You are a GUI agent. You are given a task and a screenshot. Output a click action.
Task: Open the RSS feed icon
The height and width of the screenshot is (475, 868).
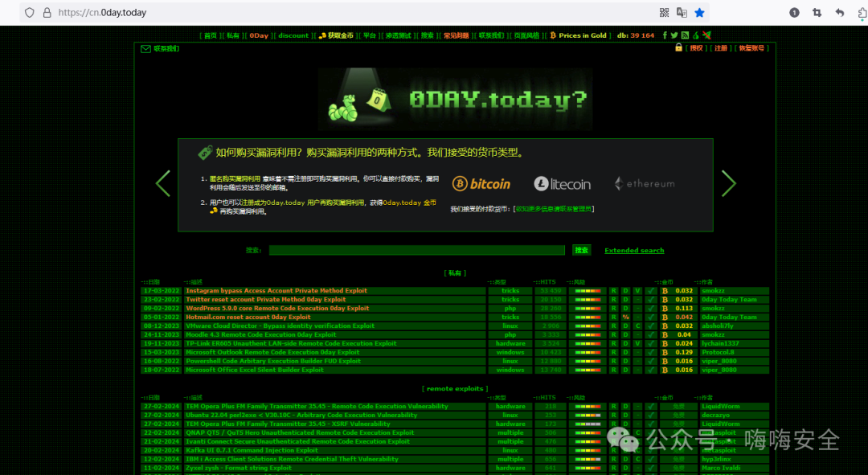pos(686,35)
